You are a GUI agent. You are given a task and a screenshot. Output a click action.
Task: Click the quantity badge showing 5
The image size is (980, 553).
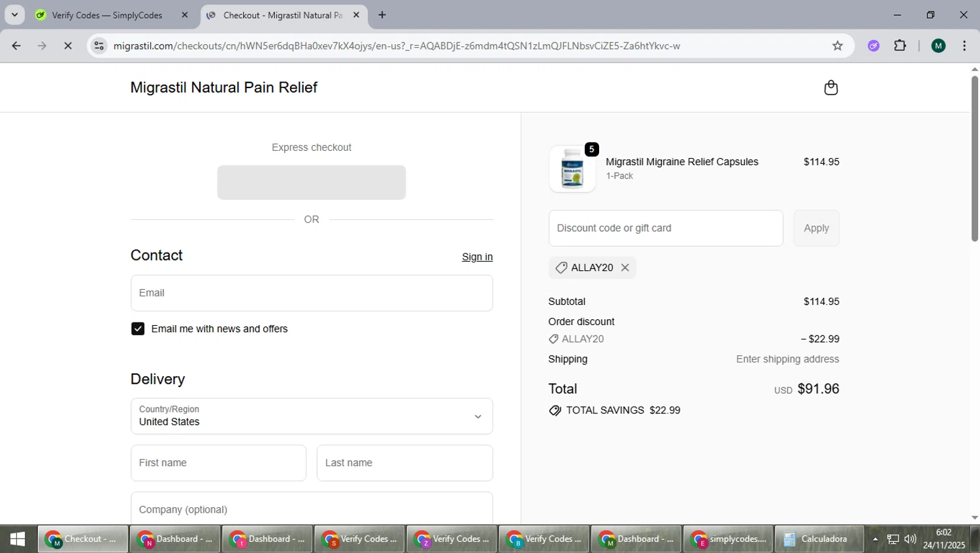(592, 150)
